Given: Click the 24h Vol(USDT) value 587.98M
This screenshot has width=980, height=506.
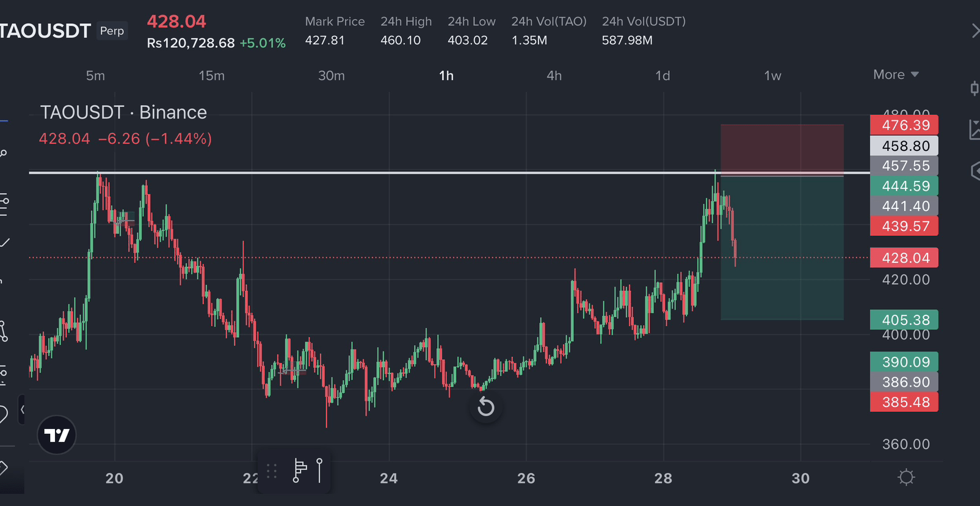Looking at the screenshot, I should (627, 40).
